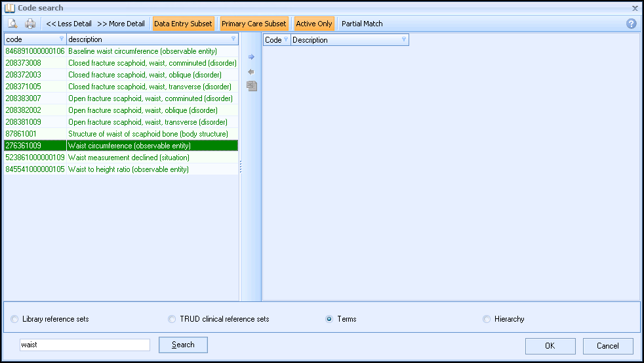This screenshot has width=644, height=363.
Task: Open the right Description column filter
Action: (x=404, y=39)
